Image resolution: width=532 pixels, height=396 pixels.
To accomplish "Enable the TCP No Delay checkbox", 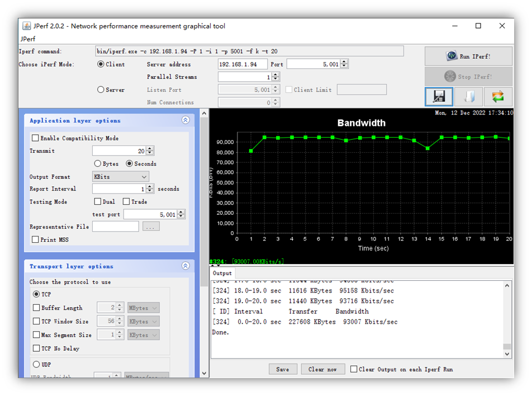I will coord(36,348).
